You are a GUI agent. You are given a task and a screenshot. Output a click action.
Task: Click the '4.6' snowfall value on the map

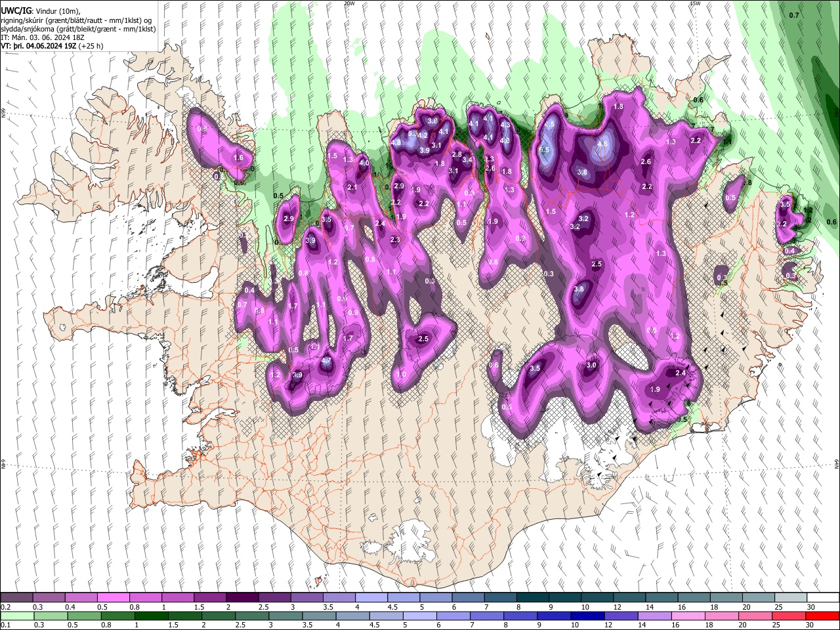tap(602, 144)
